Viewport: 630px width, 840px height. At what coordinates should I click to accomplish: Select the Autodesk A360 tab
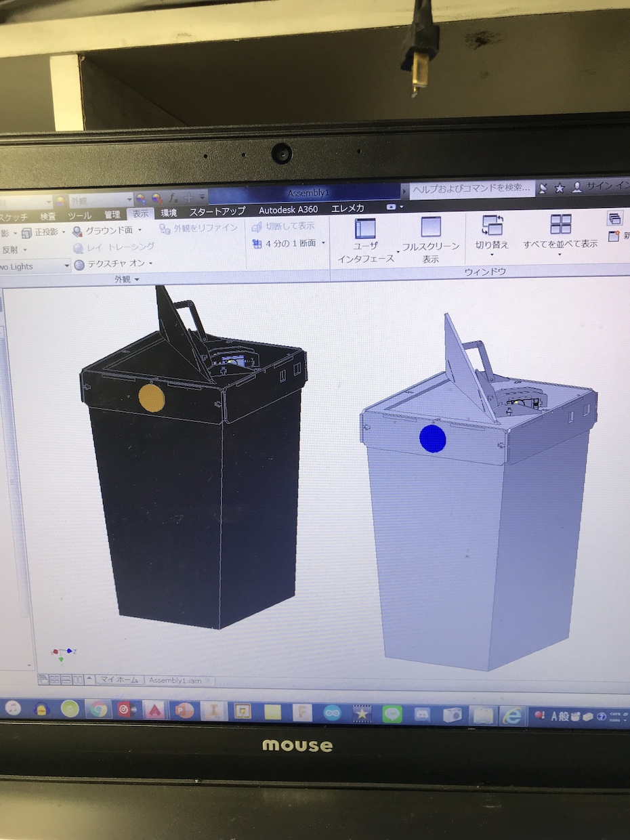click(x=288, y=210)
